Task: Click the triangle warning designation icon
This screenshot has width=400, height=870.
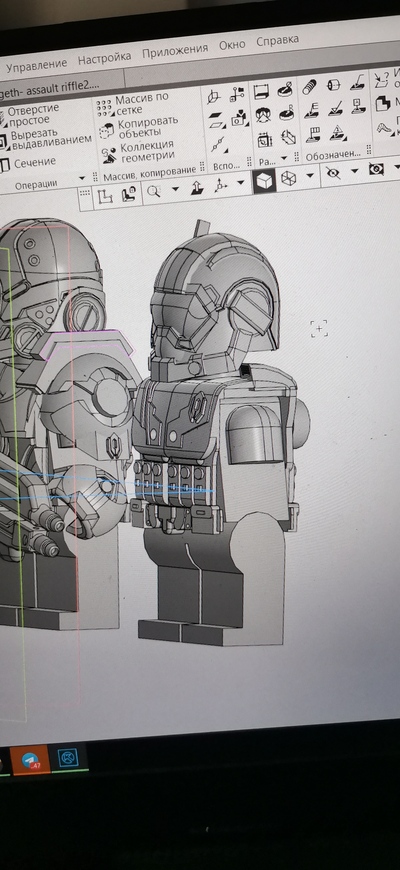Action: click(337, 132)
